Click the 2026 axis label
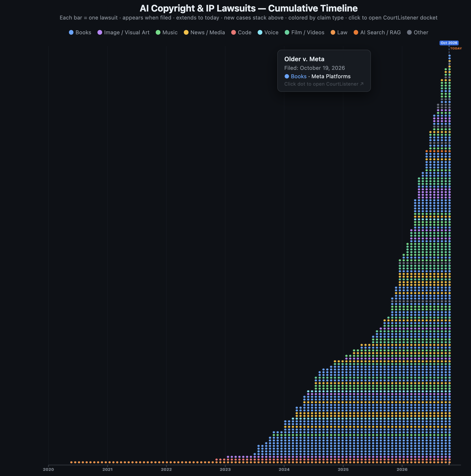 click(402, 470)
